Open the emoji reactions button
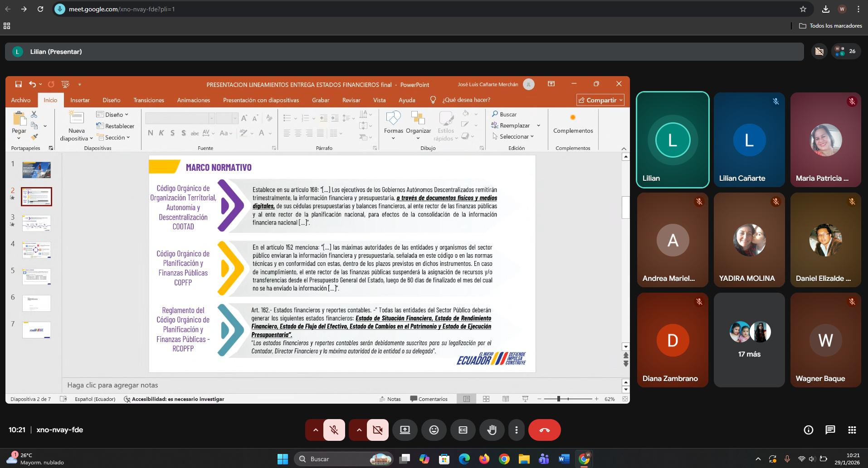Screen dimensions: 868x468 434,430
